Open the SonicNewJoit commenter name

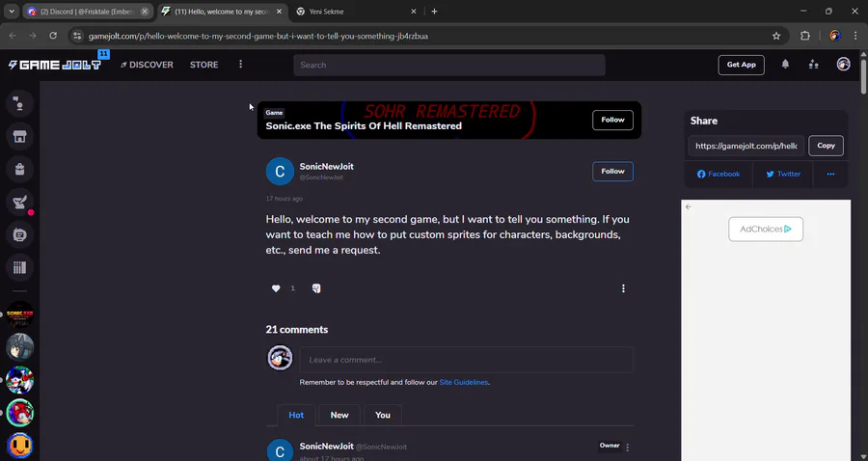pyautogui.click(x=327, y=447)
